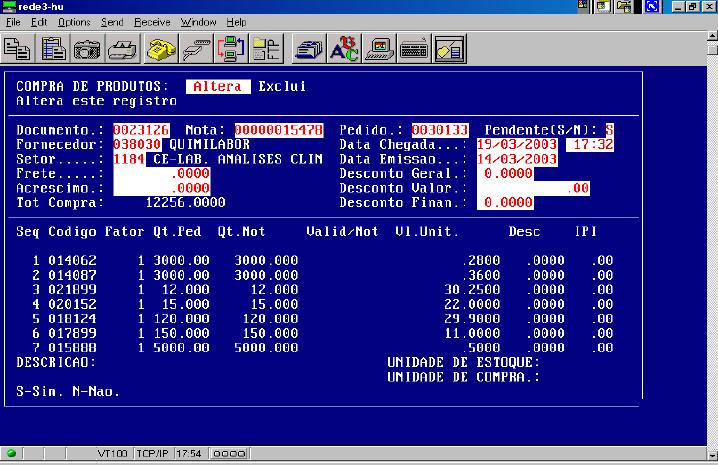The image size is (718, 465).
Task: Click the computer terminal setup icon
Action: coord(379,49)
